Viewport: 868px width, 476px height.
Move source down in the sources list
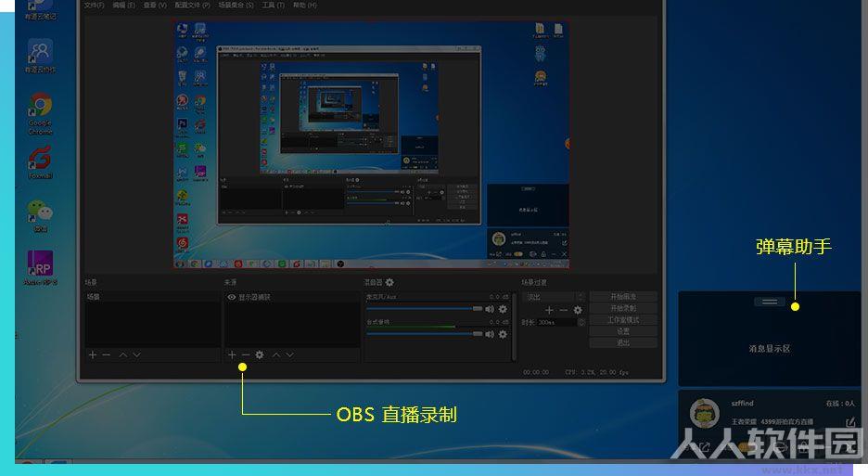tap(289, 354)
